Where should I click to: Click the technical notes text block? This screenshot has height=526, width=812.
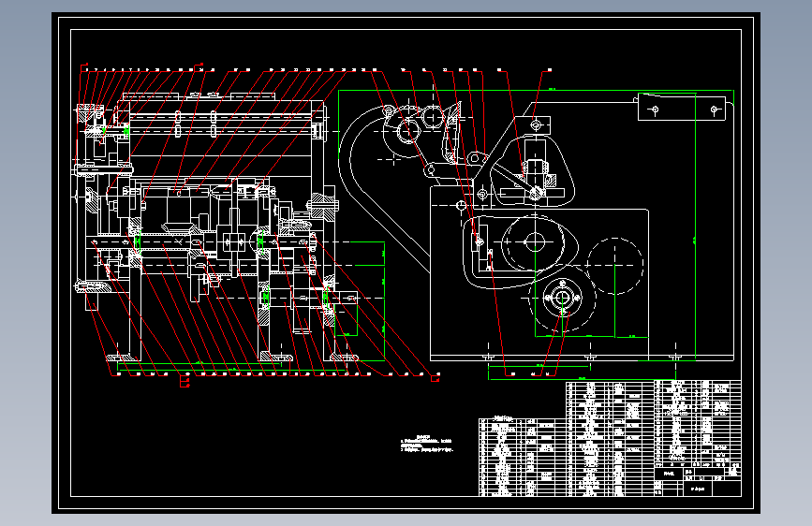tap(426, 444)
